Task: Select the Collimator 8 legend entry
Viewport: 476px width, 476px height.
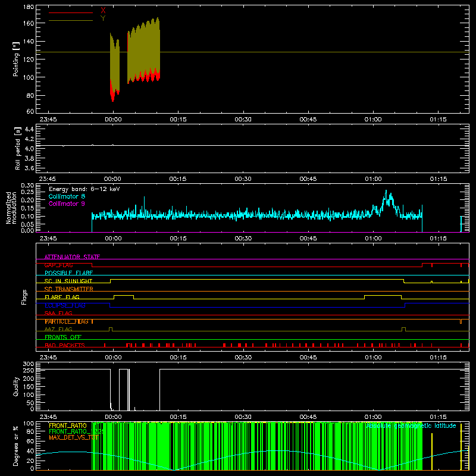Action: point(67,196)
